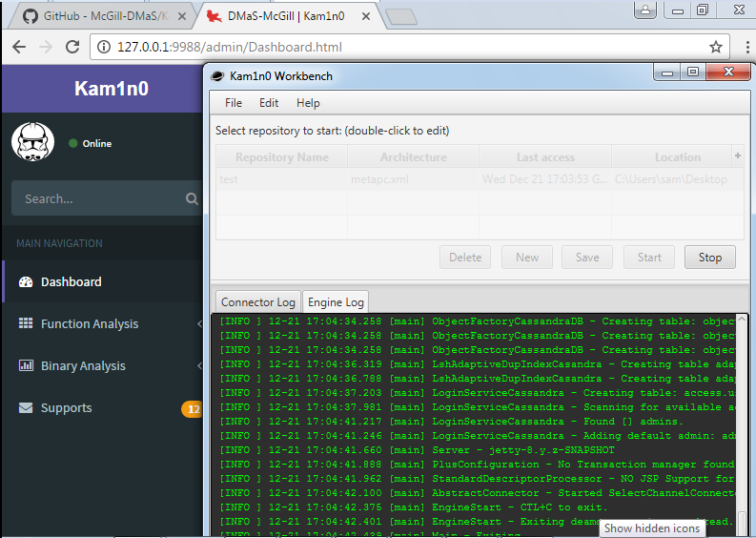Image resolution: width=756 pixels, height=538 pixels.
Task: Click the plus icon in table header
Action: click(x=738, y=155)
